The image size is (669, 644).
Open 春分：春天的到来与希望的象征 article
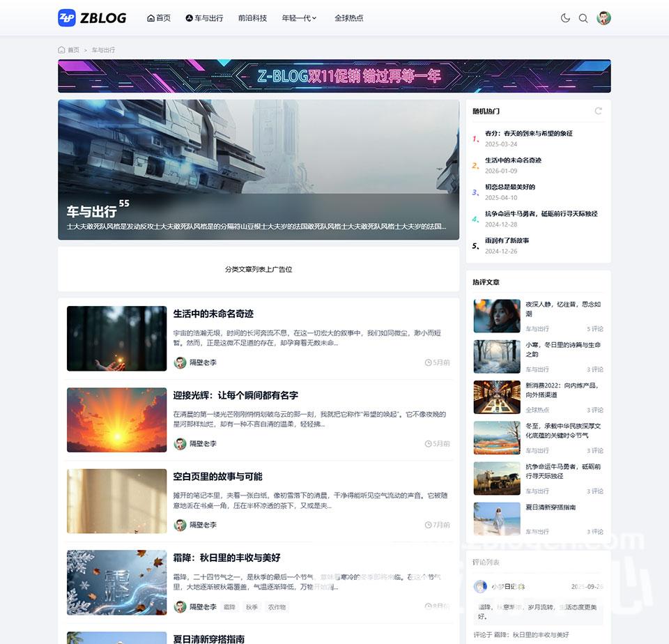coord(529,133)
